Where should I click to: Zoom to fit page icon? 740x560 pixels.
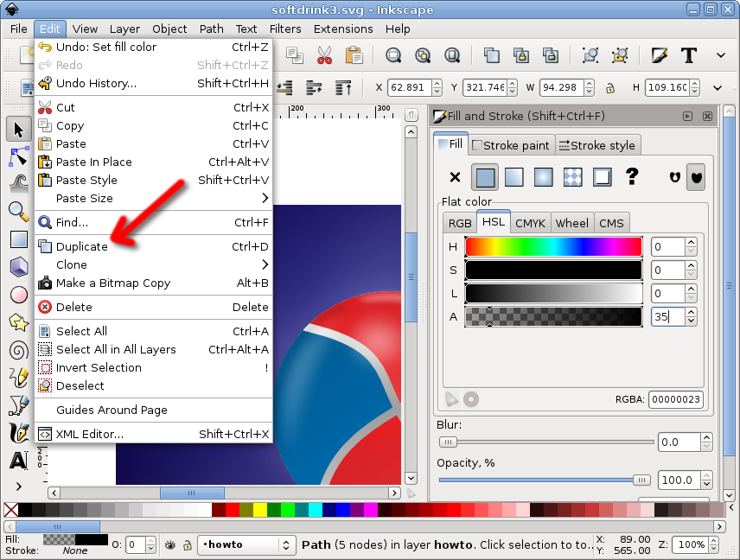[452, 55]
